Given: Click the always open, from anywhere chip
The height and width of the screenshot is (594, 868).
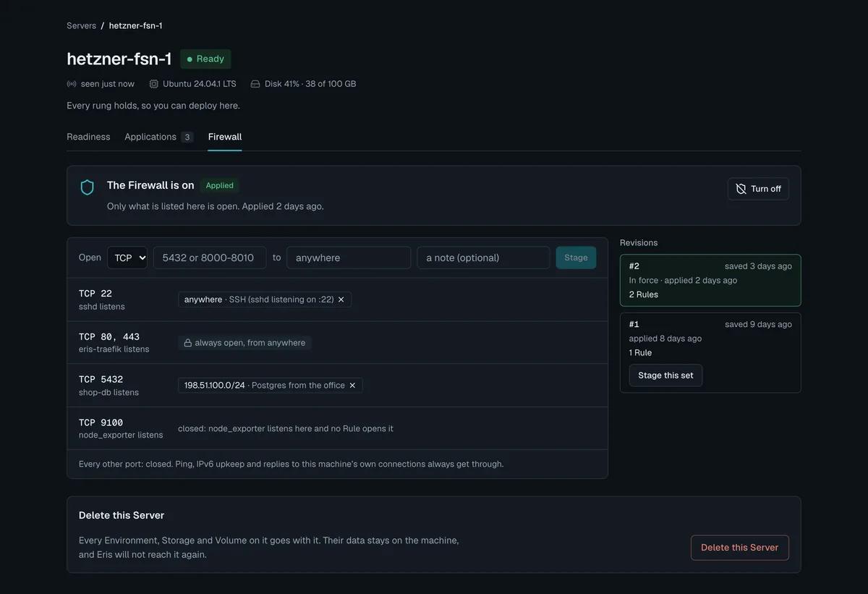Looking at the screenshot, I should coord(244,343).
